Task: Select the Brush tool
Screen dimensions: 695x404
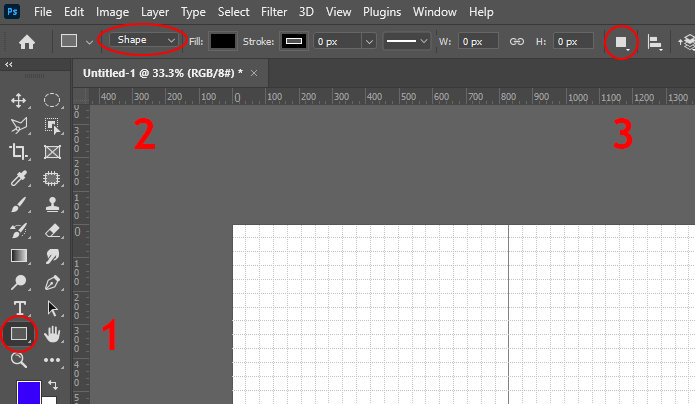Action: tap(18, 204)
